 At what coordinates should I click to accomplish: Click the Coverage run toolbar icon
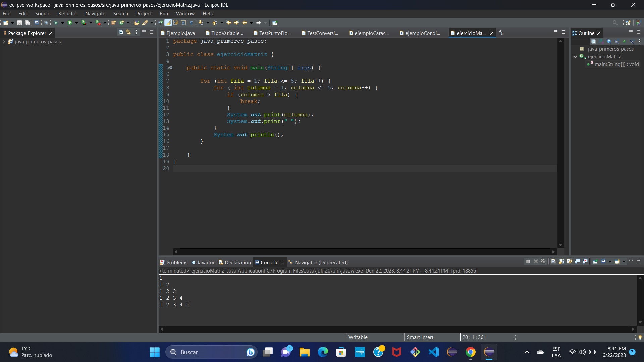[x=84, y=23]
